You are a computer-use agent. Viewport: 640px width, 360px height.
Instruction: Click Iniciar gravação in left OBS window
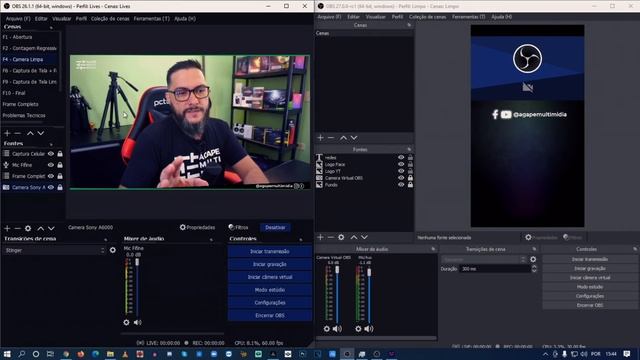(x=270, y=264)
